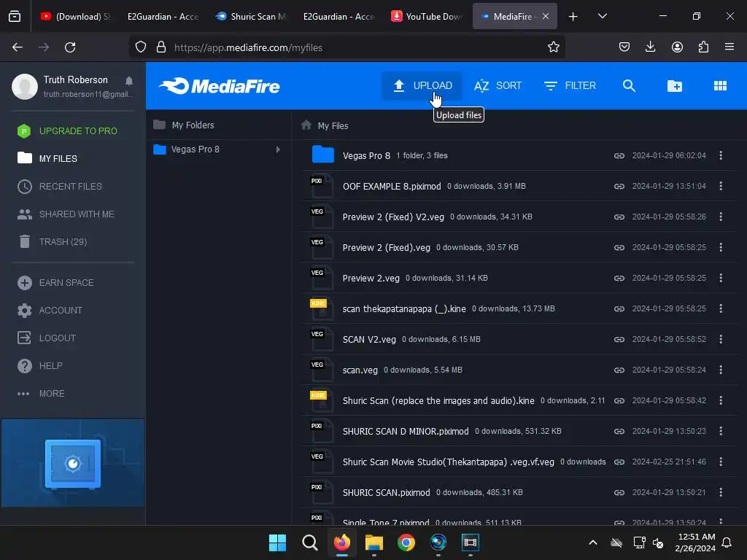The image size is (747, 560).
Task: Click the Truth Roberson profile avatar
Action: (24, 86)
